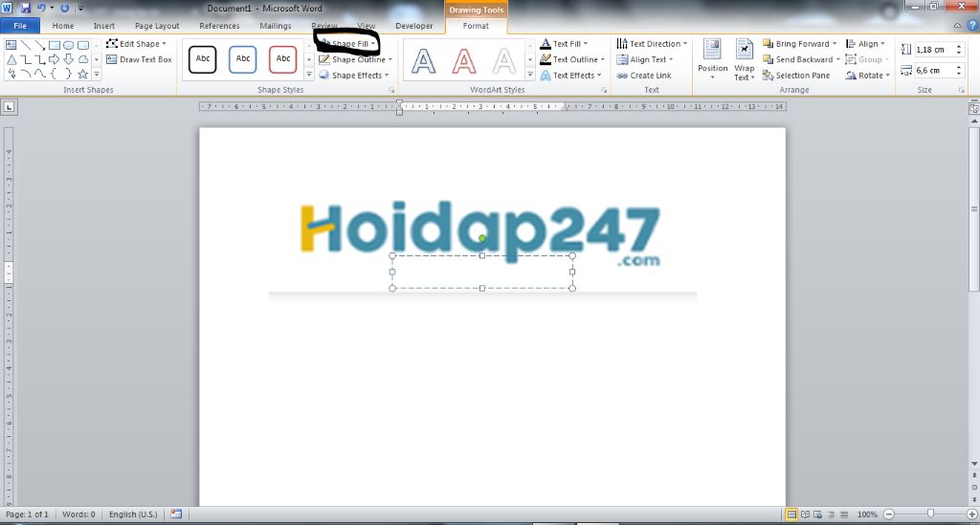The width and height of the screenshot is (980, 525).
Task: Select the 5-Point Star shape
Action: click(83, 74)
